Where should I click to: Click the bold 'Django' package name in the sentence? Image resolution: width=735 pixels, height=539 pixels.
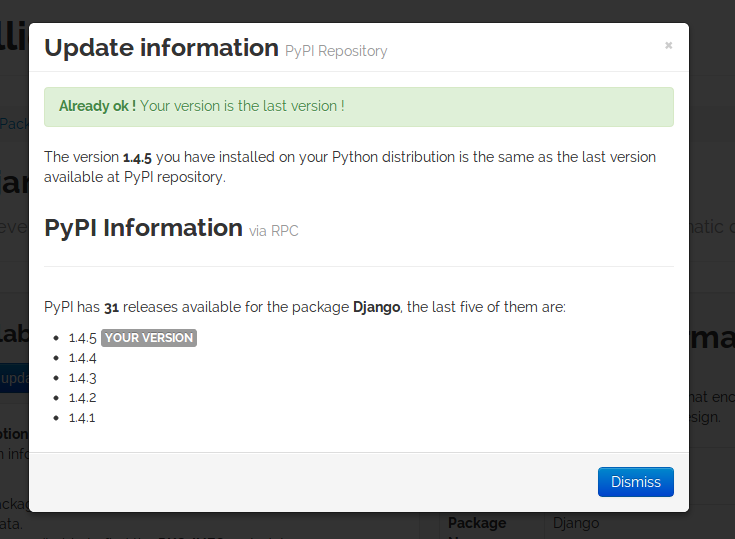pos(376,307)
